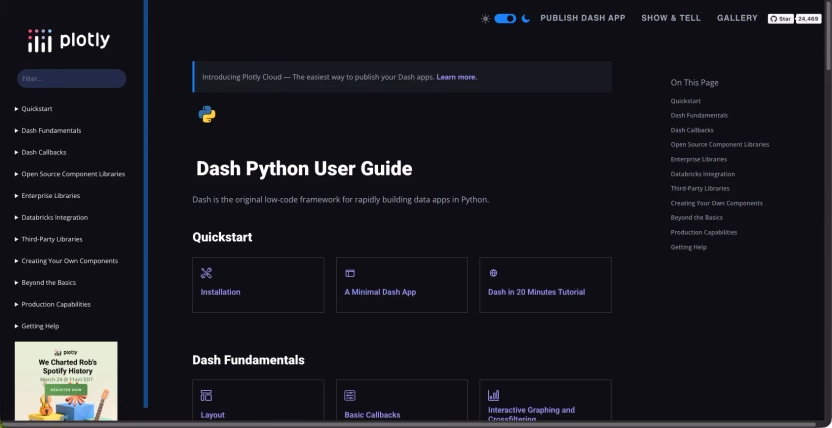Viewport: 832px width, 428px height.
Task: Jump to Databricks Integration in On This Page
Action: (x=703, y=174)
